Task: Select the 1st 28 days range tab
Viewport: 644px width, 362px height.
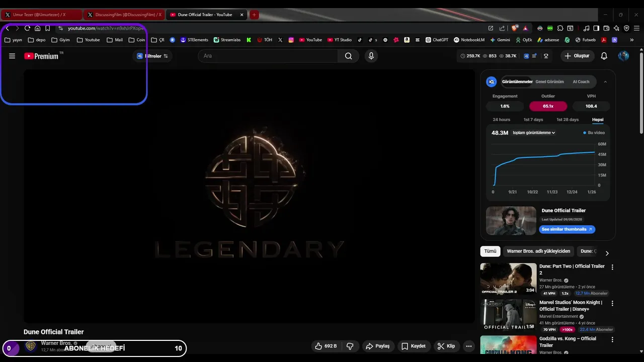Action: tap(568, 120)
